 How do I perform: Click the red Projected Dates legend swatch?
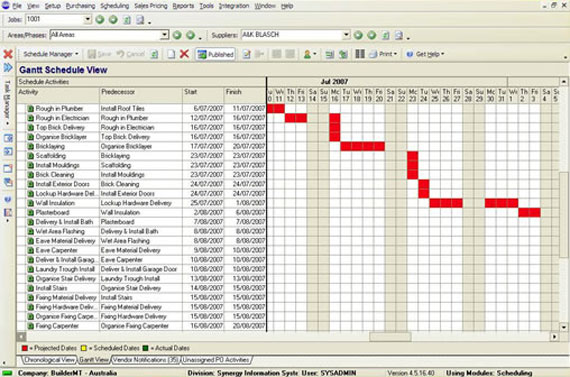click(x=24, y=348)
